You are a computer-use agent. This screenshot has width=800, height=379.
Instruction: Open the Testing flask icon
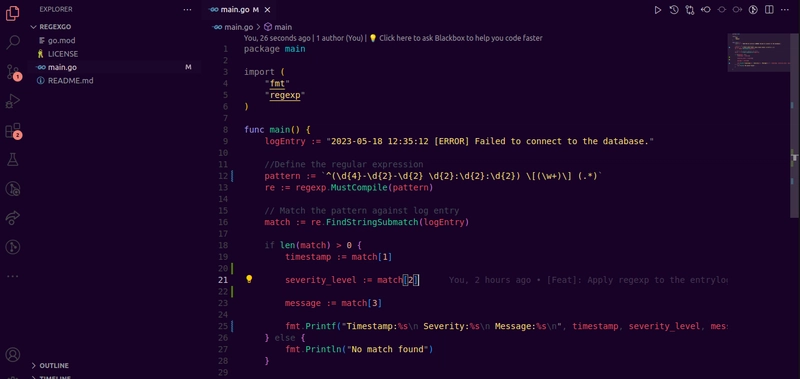click(x=13, y=160)
